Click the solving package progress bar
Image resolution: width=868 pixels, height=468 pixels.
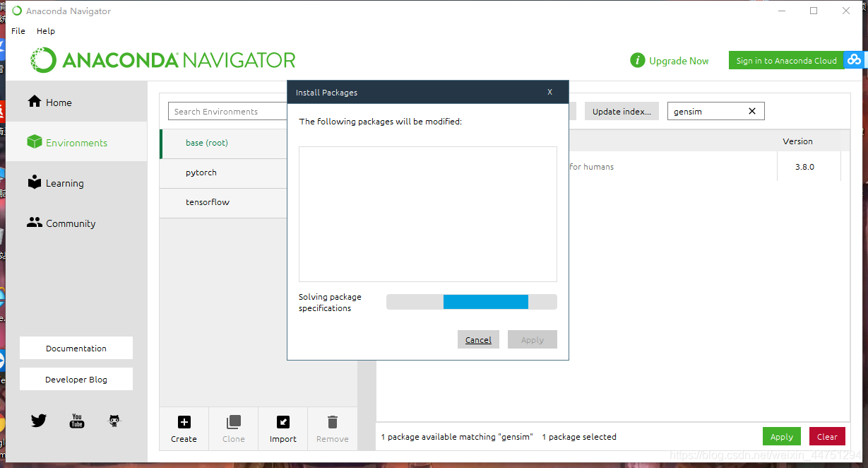472,302
